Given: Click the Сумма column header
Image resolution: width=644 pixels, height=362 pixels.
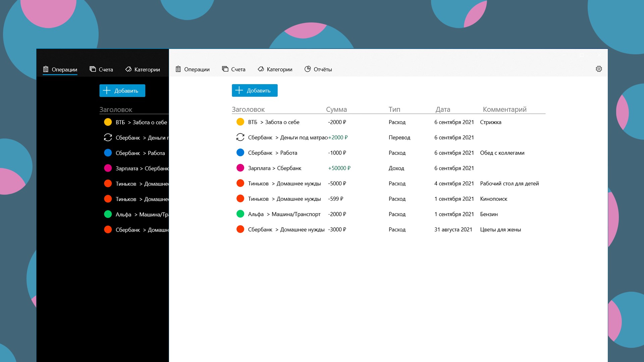Looking at the screenshot, I should point(336,109).
